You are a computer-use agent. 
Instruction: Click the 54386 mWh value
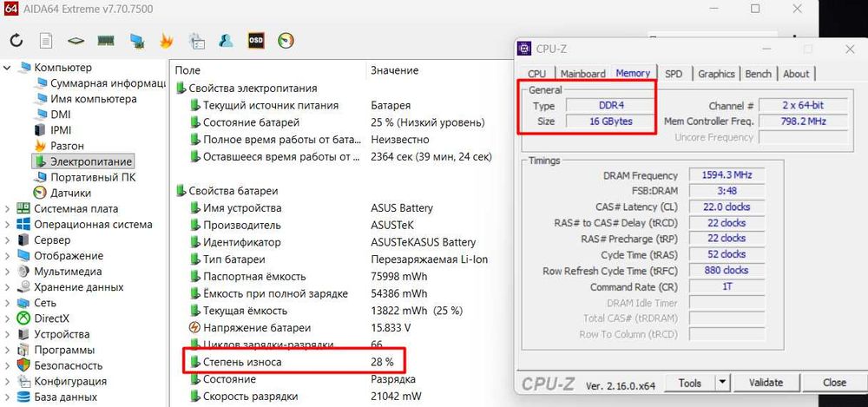tap(398, 293)
